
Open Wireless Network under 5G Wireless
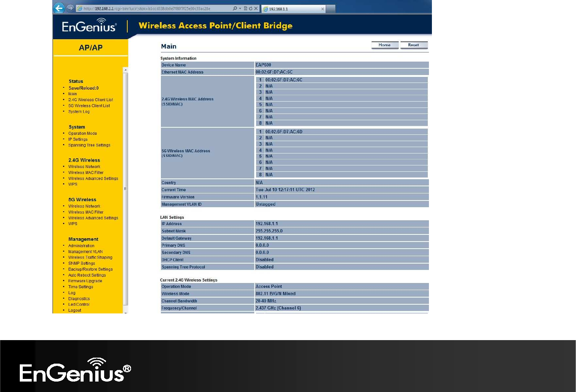[84, 206]
